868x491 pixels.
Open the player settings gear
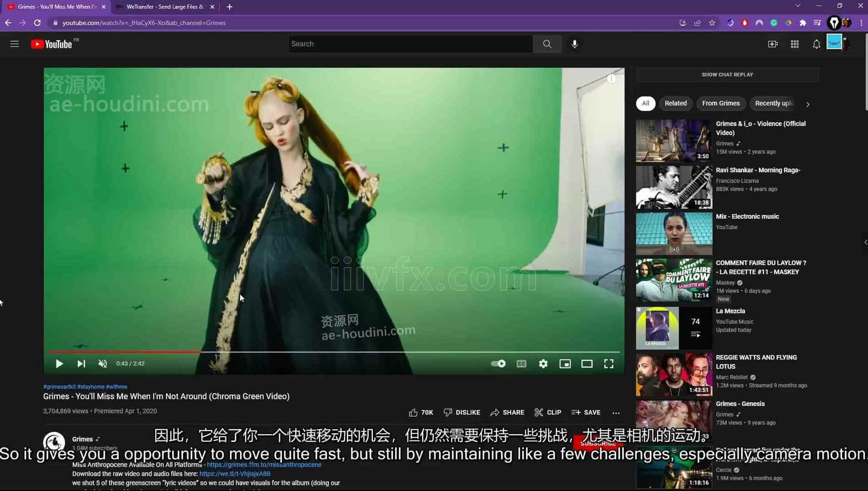pyautogui.click(x=543, y=364)
